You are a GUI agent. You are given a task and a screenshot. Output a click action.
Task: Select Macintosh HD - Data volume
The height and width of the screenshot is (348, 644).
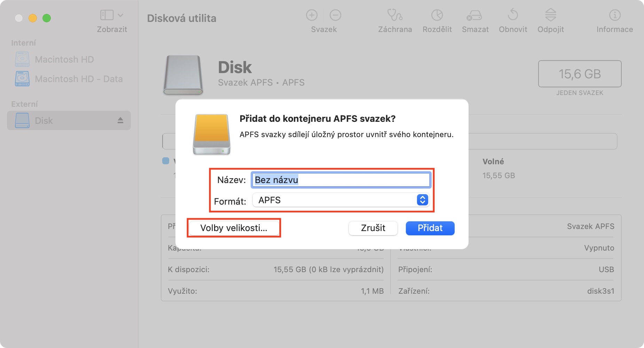[78, 79]
